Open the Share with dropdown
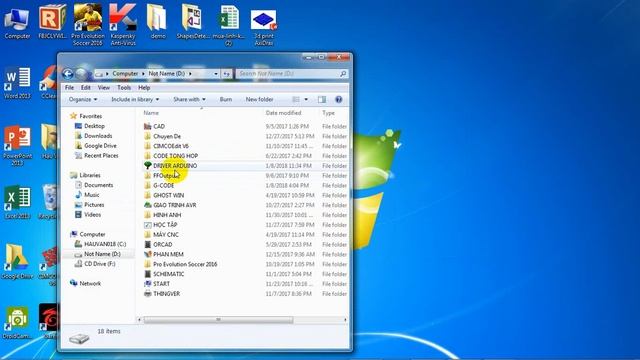Image resolution: width=640 pixels, height=360 pixels. [189, 99]
